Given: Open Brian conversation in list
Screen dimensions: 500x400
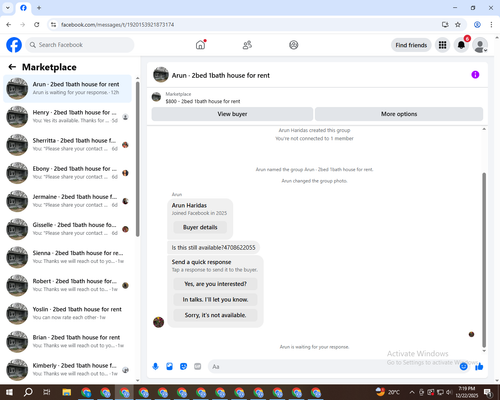Looking at the screenshot, I should (x=67, y=342).
